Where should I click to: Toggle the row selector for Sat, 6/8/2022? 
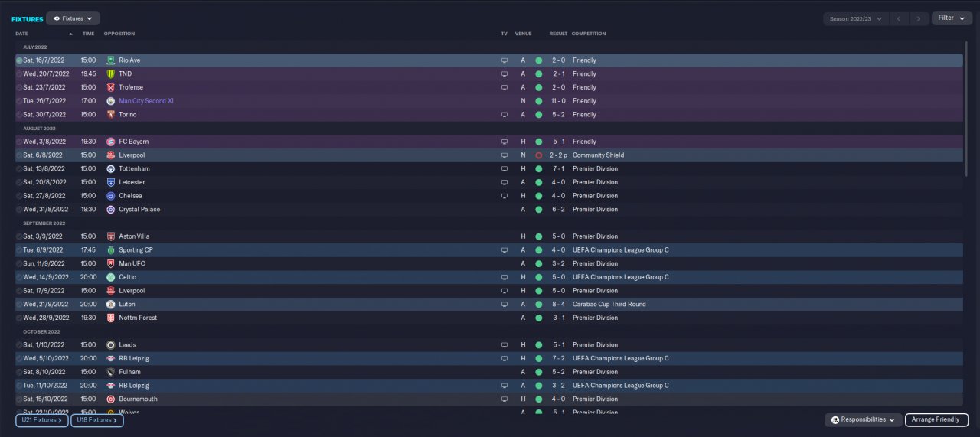tap(19, 155)
